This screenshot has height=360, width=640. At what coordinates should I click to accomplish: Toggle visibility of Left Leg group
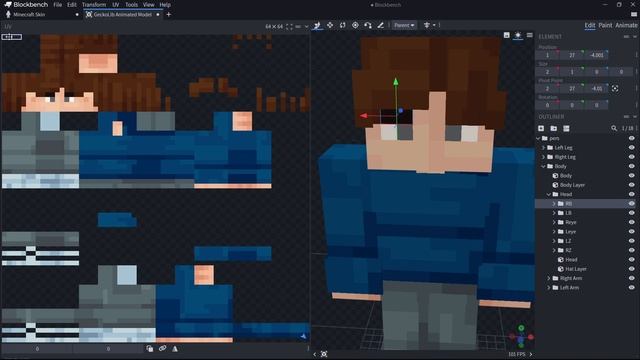tap(631, 148)
